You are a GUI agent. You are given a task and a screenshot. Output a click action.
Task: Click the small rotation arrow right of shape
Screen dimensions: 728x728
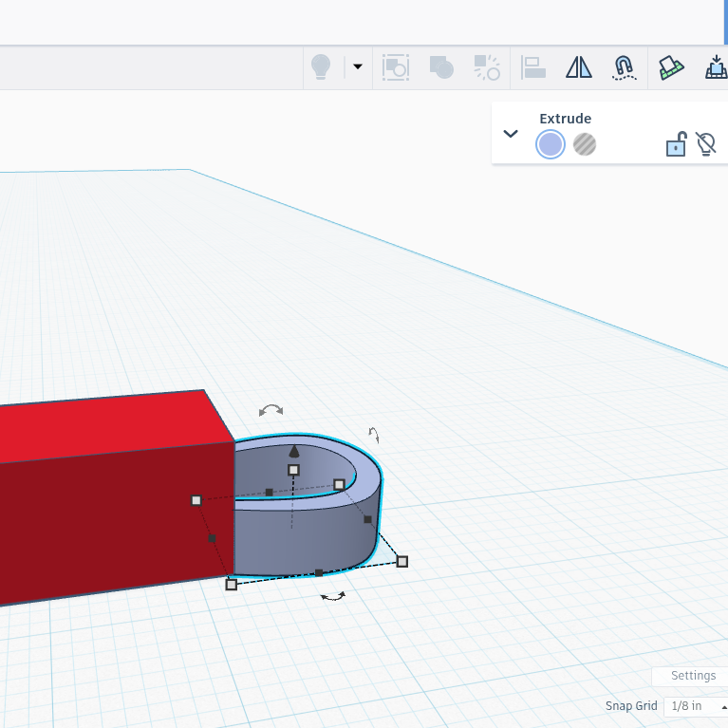374,435
